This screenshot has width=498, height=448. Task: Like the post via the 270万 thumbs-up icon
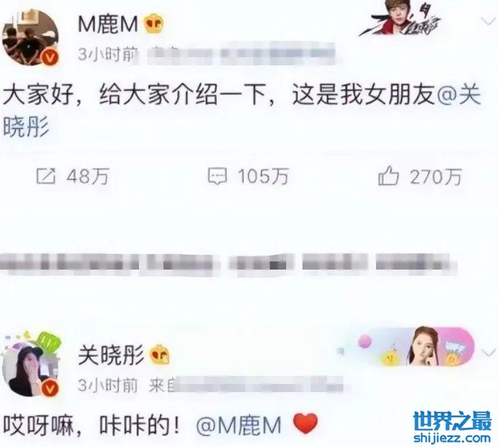click(388, 176)
